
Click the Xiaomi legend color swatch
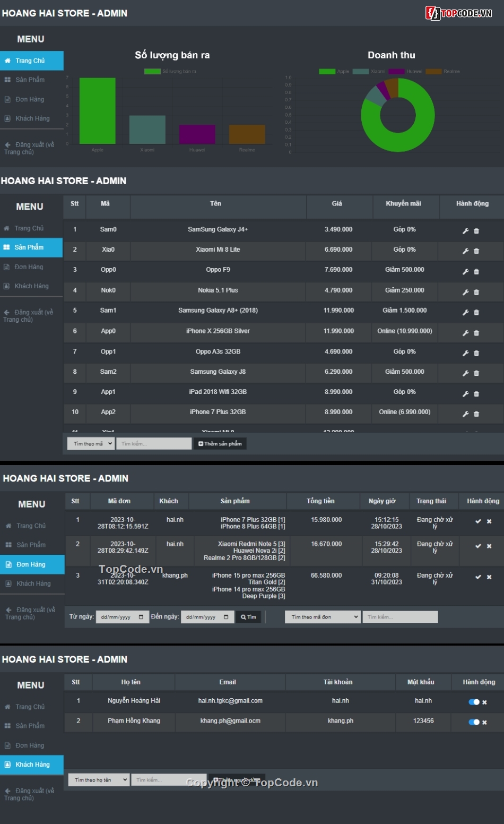(x=361, y=72)
